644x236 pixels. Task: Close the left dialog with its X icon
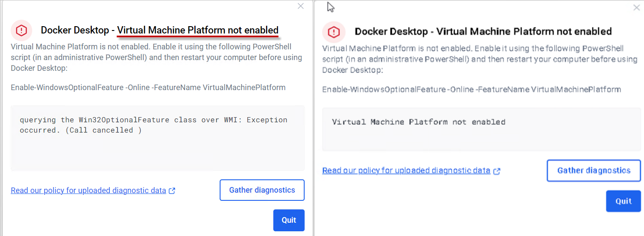[x=301, y=6]
